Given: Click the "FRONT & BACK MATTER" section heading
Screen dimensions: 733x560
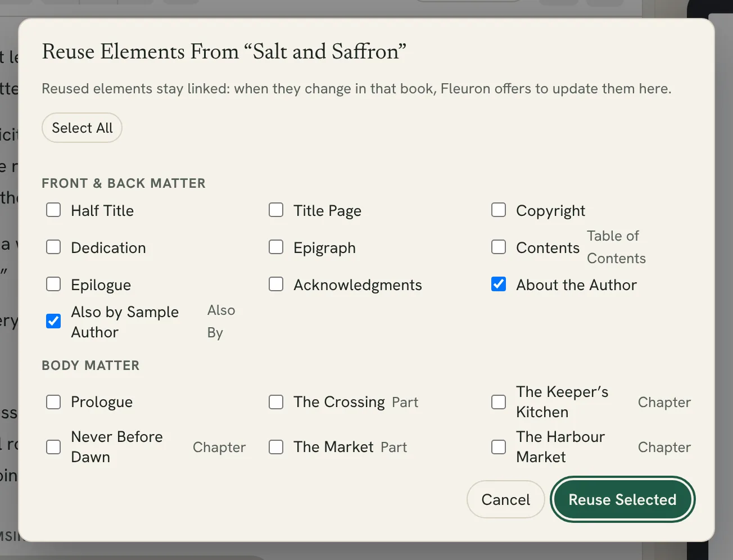Looking at the screenshot, I should click(x=124, y=183).
